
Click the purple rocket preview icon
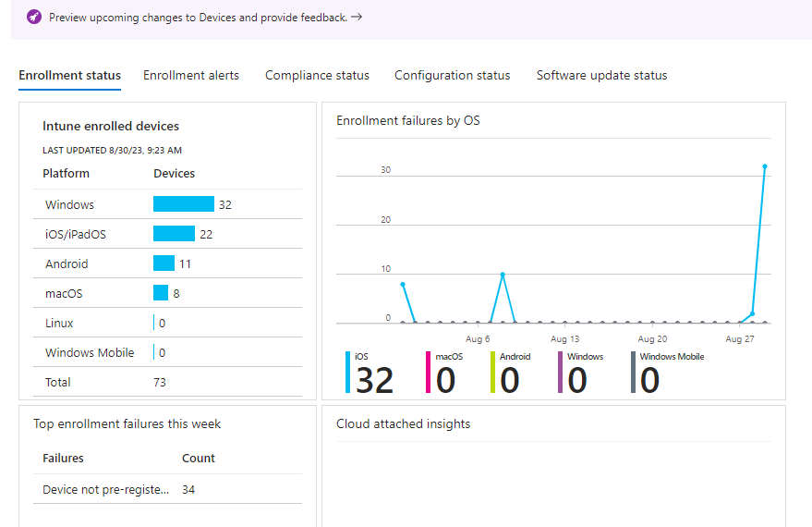tap(34, 17)
